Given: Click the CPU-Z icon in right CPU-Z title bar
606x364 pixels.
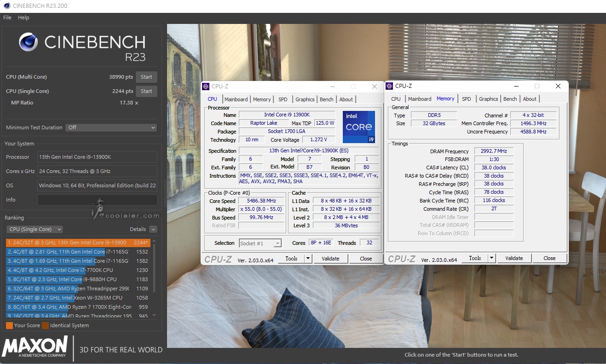Looking at the screenshot, I should click(x=390, y=86).
